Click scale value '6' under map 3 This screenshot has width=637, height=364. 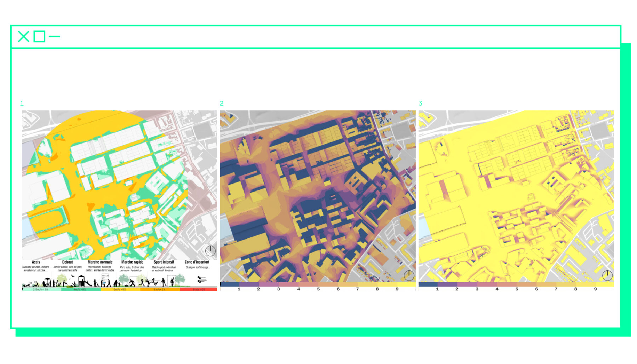click(x=536, y=289)
